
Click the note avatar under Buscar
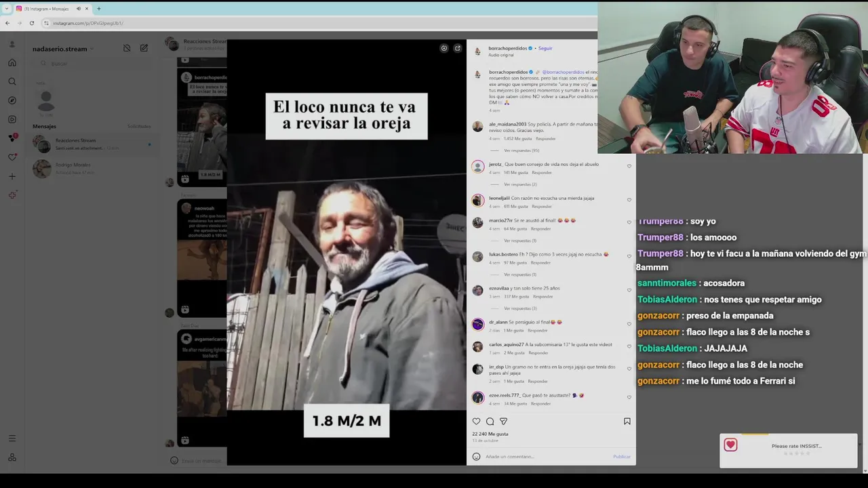coord(46,102)
